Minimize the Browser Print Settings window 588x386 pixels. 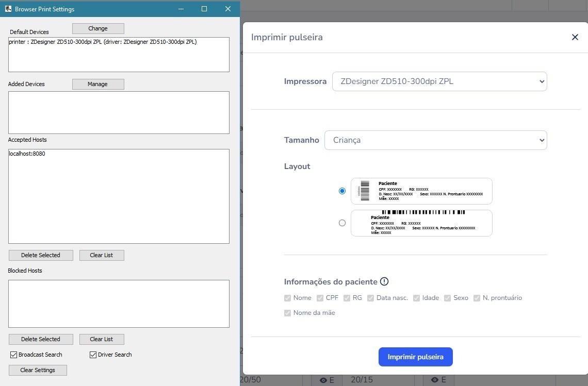point(181,9)
